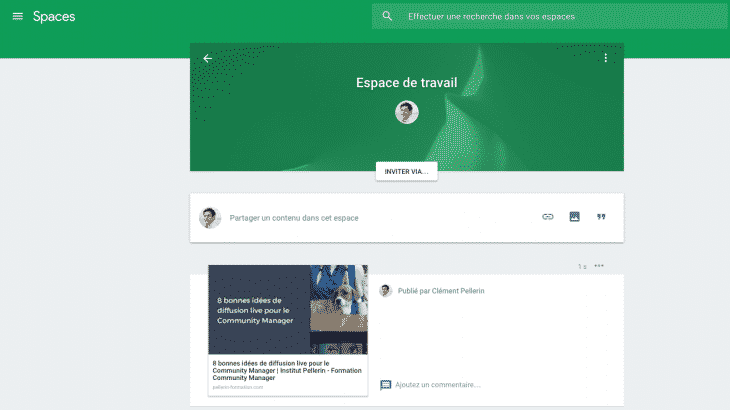
Task: Click the INVITER VIA... button
Action: pos(406,171)
